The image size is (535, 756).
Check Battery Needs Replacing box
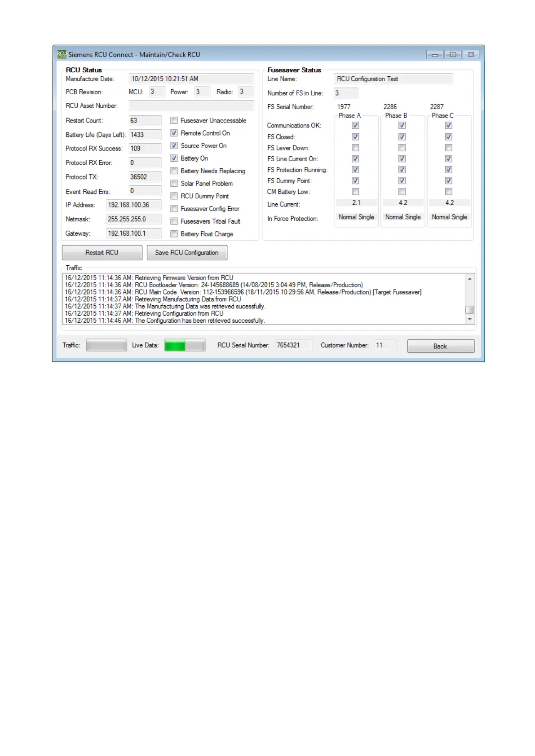tap(174, 171)
